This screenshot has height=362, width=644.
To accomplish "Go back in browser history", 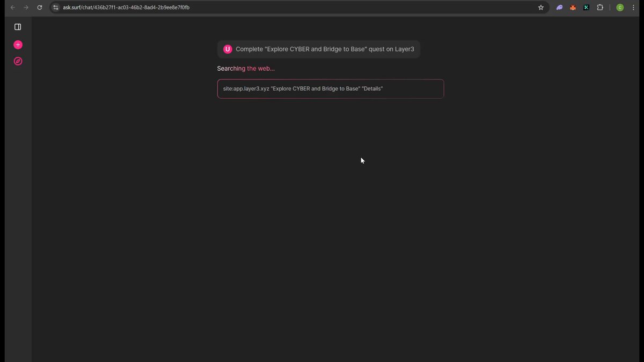I will point(13,8).
